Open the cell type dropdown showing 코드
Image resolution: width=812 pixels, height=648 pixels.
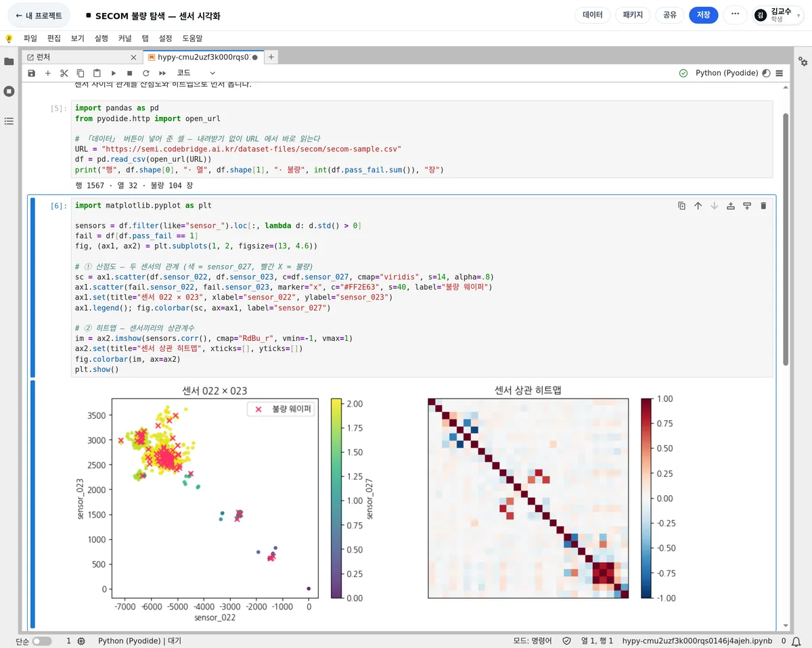[196, 73]
